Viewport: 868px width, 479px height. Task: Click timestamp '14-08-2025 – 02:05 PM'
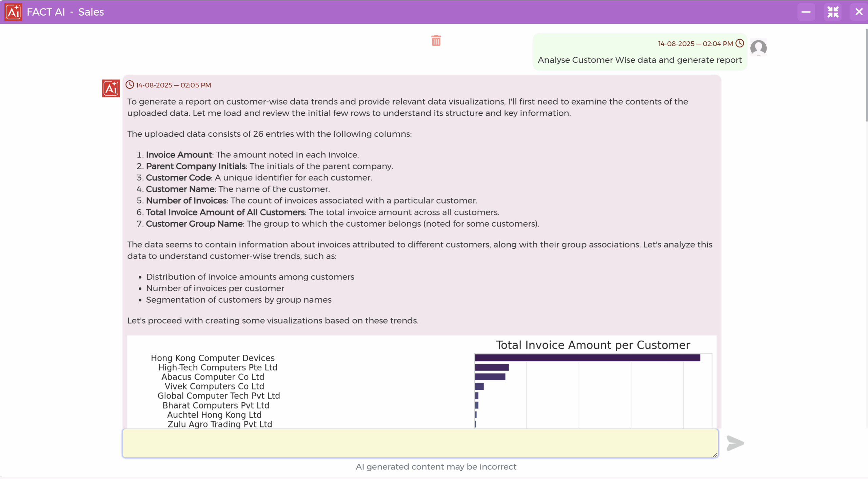tap(173, 85)
